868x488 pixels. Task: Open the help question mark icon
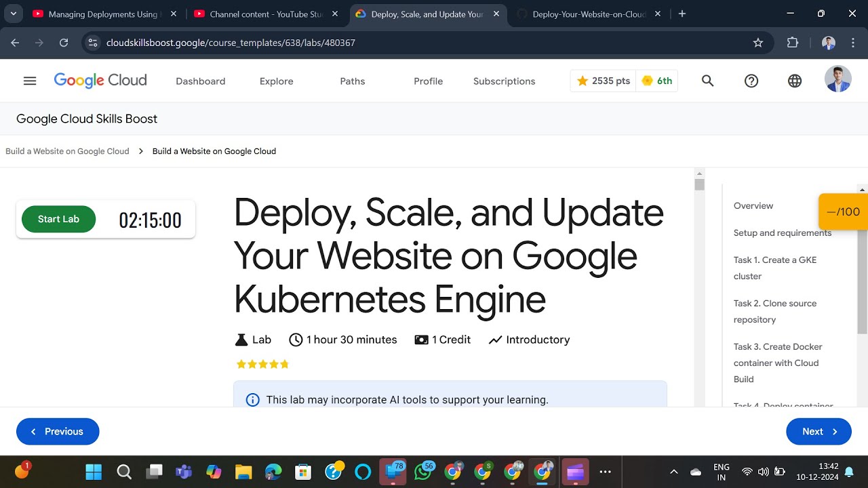point(751,81)
